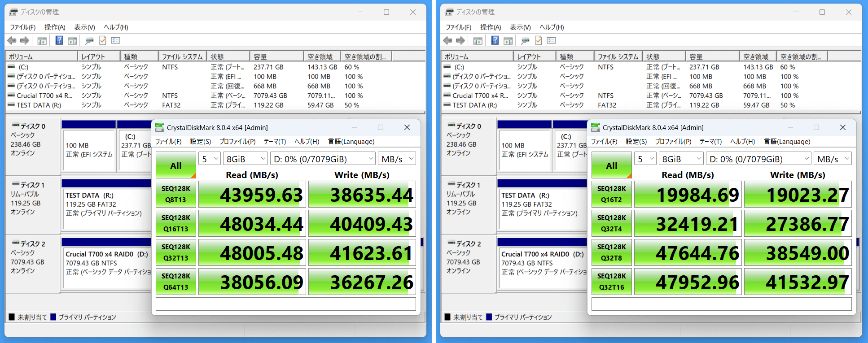Click 100 MB EFI partition block, left window
The height and width of the screenshot is (343, 868).
pyautogui.click(x=89, y=150)
